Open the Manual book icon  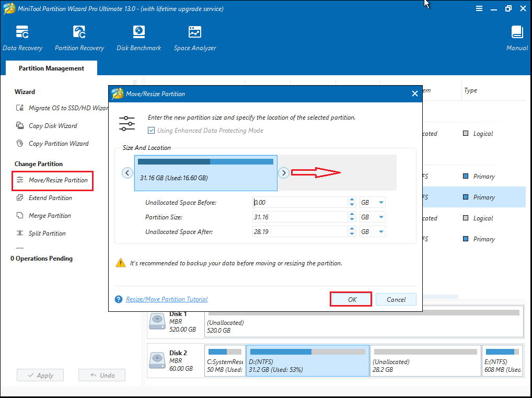(517, 38)
